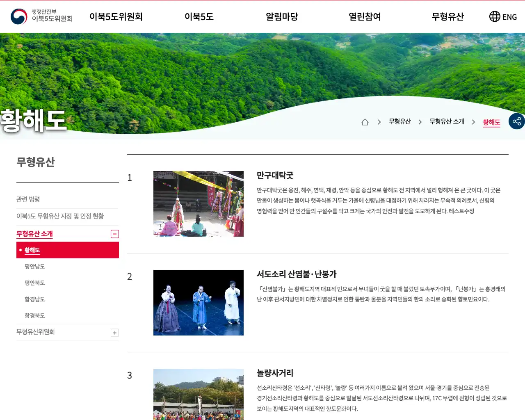Open the 알림마당 top menu
Image resolution: width=525 pixels, height=420 pixels.
tap(282, 16)
